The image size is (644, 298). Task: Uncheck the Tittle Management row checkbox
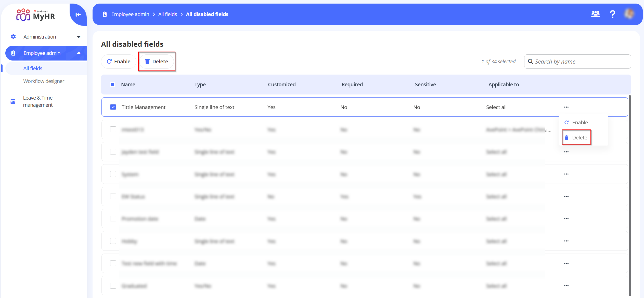tap(113, 107)
